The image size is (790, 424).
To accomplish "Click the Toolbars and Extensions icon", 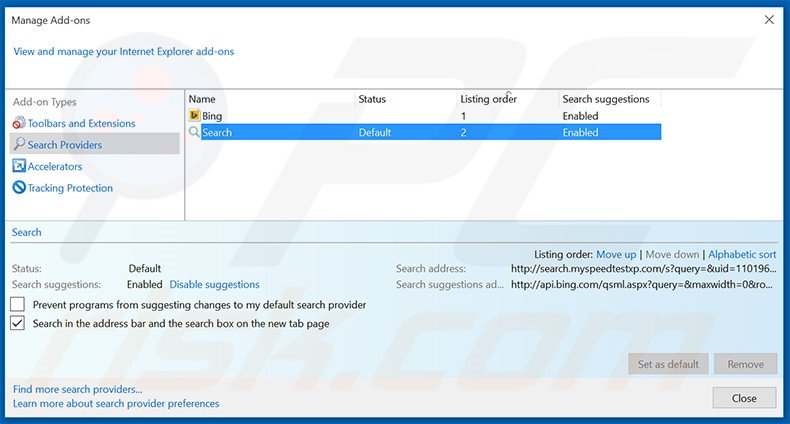I will (x=19, y=123).
